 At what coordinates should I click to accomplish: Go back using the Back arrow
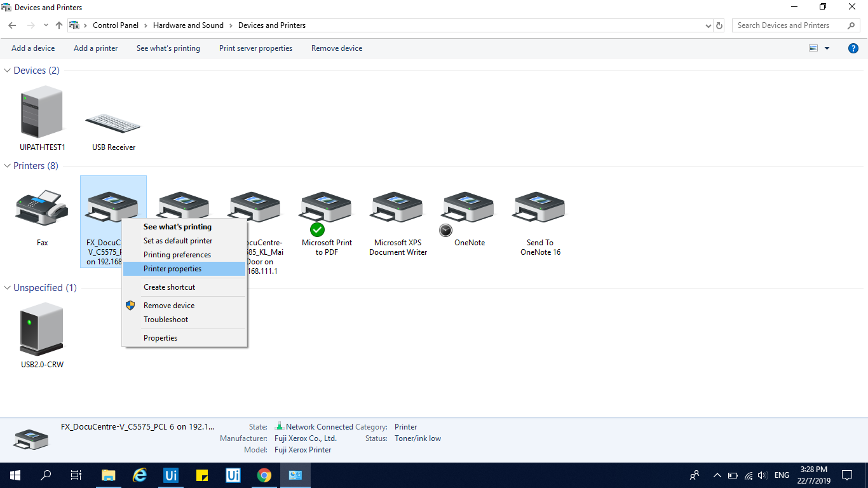[x=12, y=25]
